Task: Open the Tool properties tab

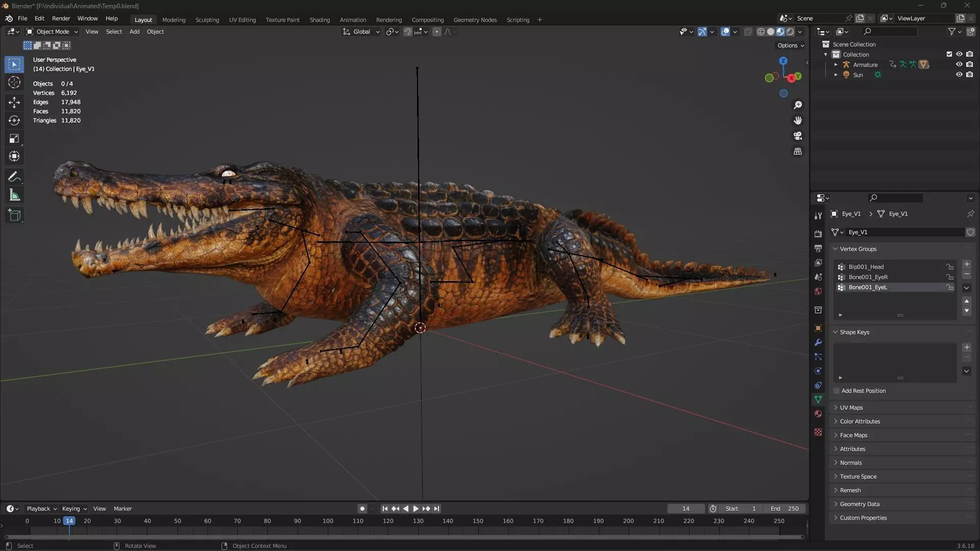Action: (818, 216)
